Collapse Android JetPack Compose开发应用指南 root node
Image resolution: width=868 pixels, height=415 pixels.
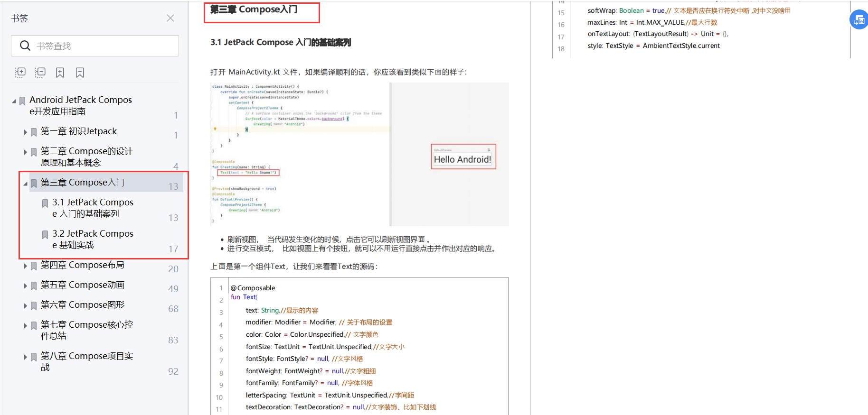pos(14,101)
